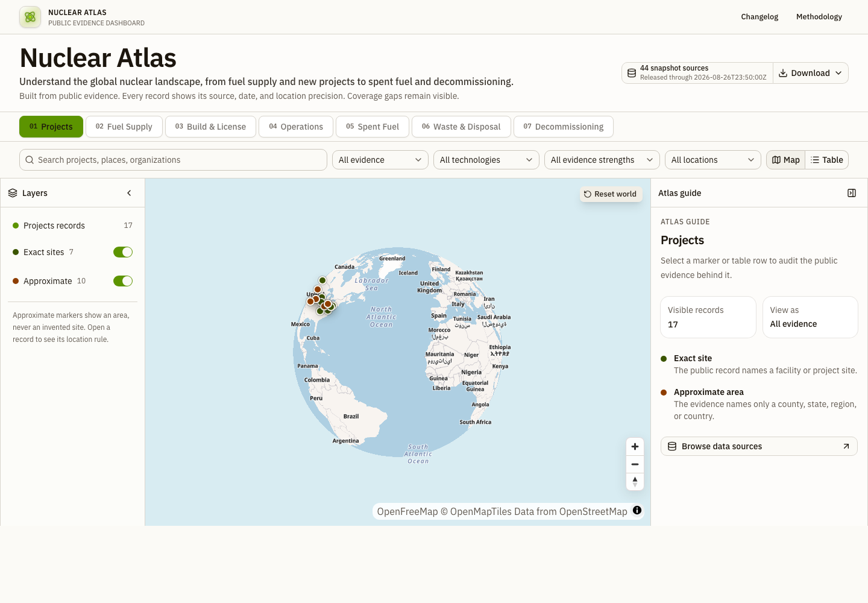The image size is (868, 603).
Task: Select the 01 Projects tab
Action: pos(51,127)
